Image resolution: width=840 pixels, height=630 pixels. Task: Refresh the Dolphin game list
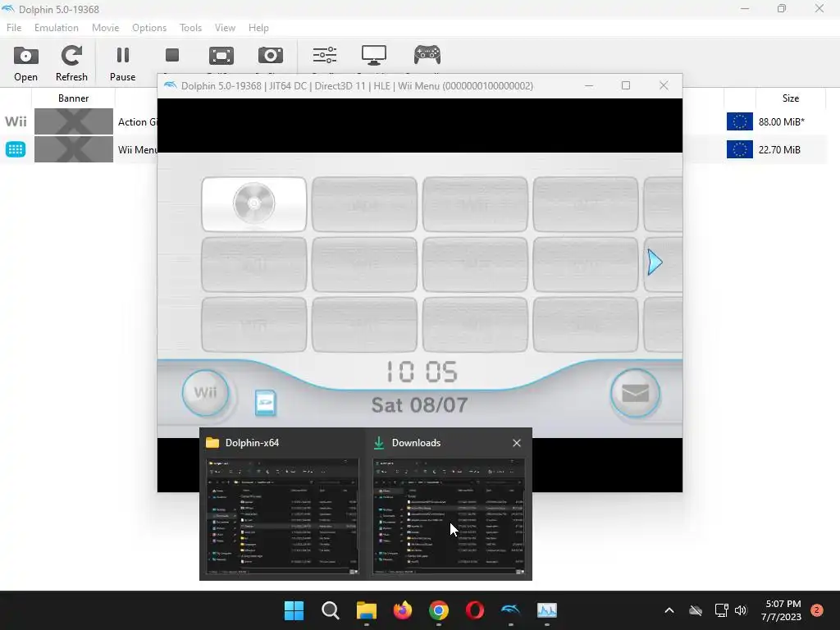pyautogui.click(x=71, y=64)
